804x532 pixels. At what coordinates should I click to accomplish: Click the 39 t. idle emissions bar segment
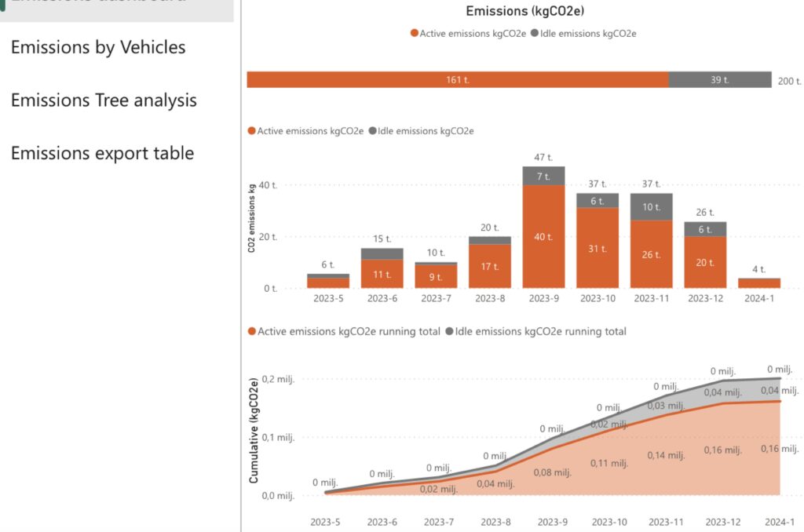[x=720, y=80]
